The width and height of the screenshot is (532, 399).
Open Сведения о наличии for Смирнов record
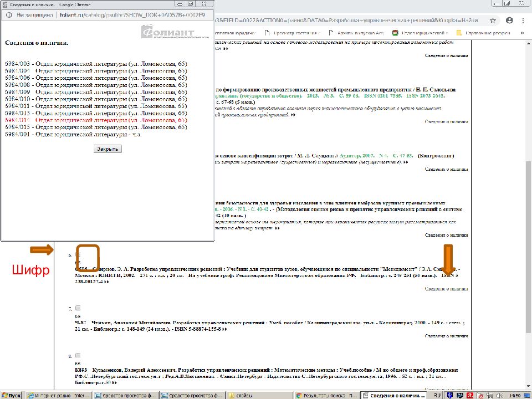click(x=446, y=289)
